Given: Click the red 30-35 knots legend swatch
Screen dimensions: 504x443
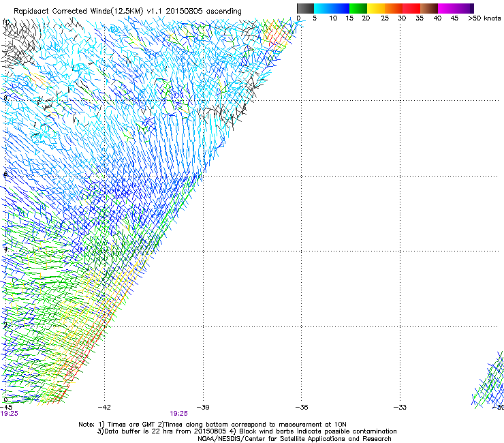Looking at the screenshot, I should pos(411,8).
